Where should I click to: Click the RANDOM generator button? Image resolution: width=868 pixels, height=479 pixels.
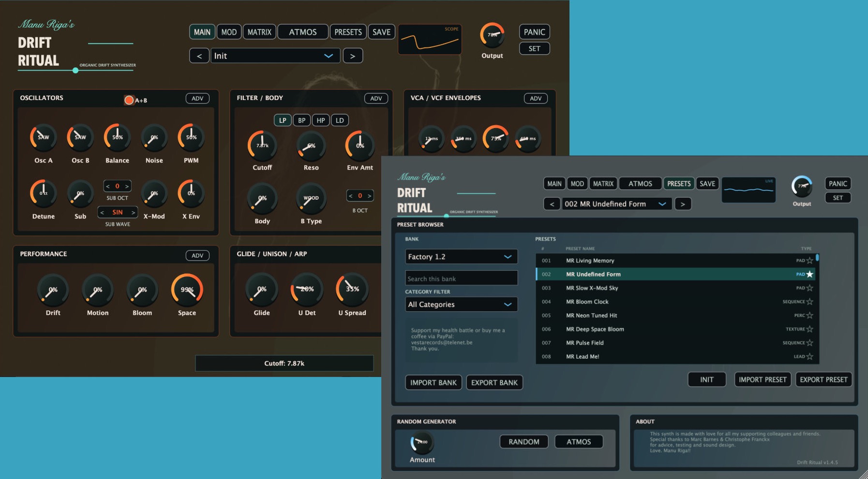tap(524, 442)
